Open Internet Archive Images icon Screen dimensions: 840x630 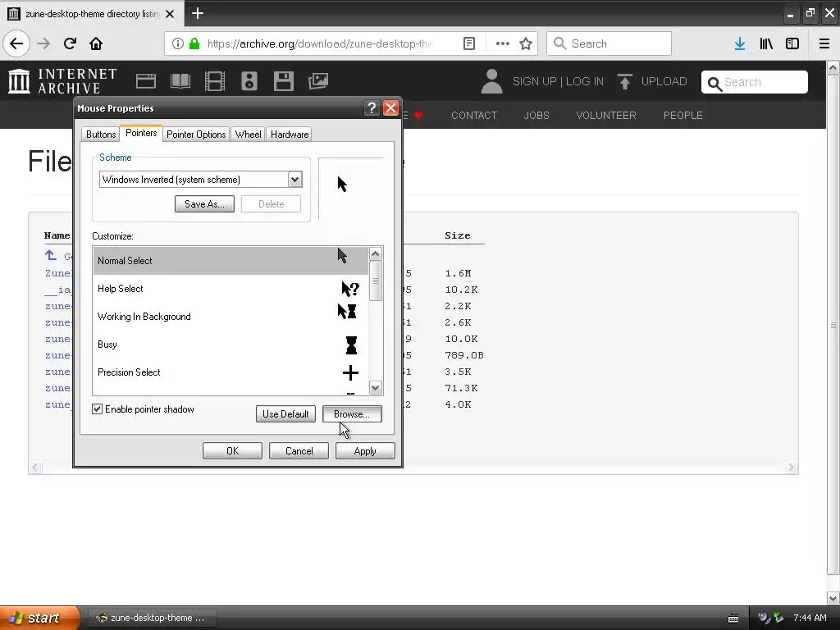[318, 81]
